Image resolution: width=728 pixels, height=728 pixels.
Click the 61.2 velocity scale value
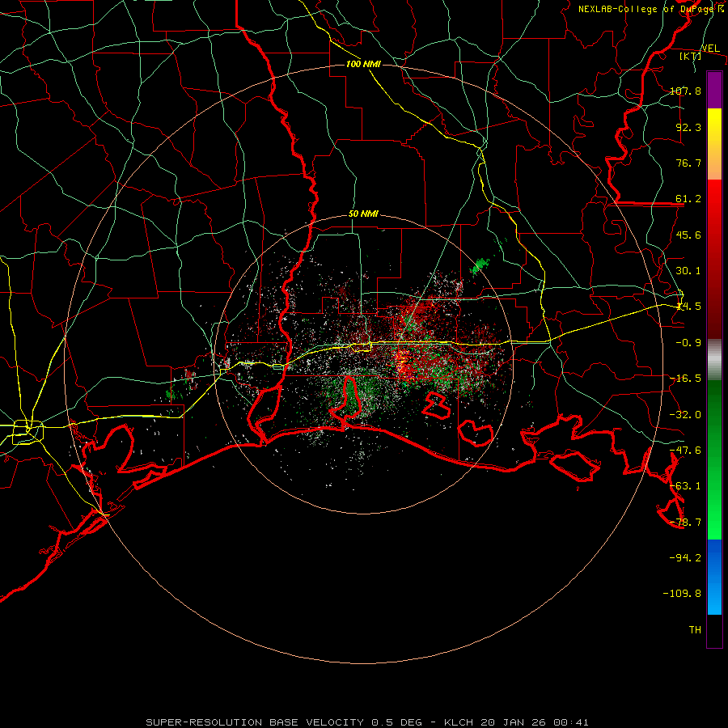688,199
